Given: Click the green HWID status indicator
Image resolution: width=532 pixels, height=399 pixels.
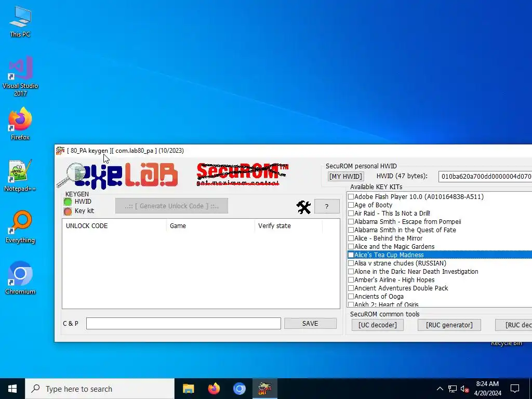Looking at the screenshot, I should [68, 202].
